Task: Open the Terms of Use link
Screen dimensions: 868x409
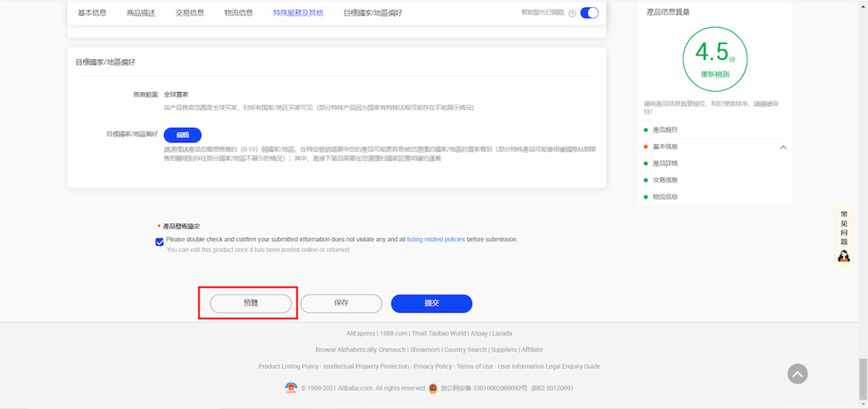Action: [x=475, y=366]
